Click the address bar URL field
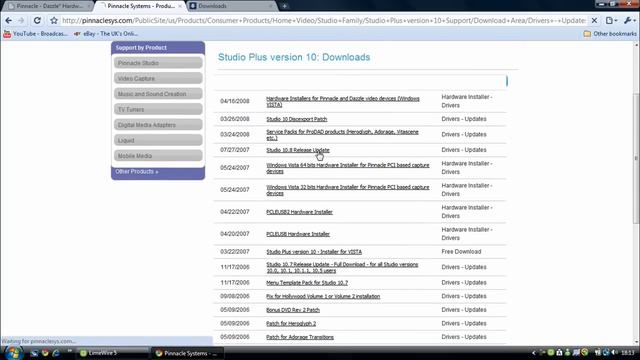The image size is (640, 360). (x=324, y=20)
